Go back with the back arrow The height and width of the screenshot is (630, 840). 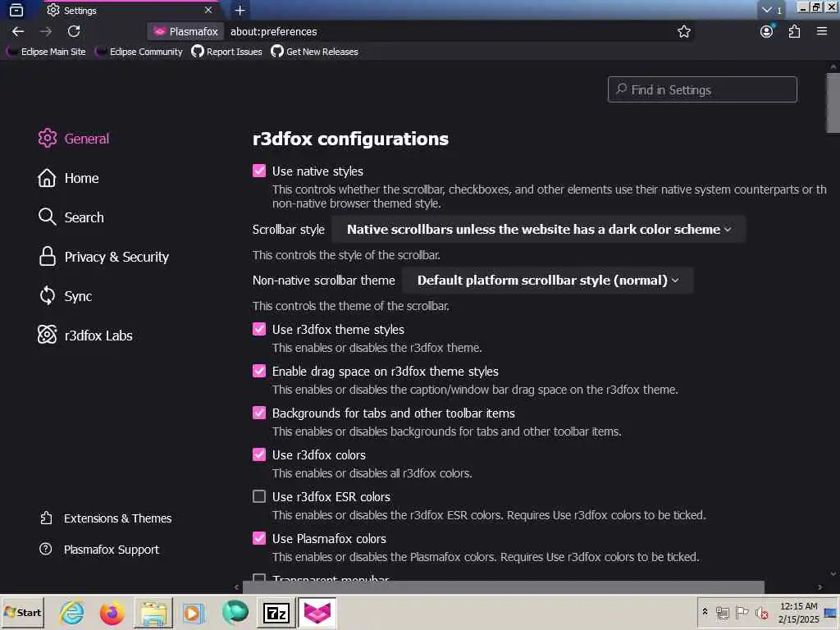click(x=18, y=32)
